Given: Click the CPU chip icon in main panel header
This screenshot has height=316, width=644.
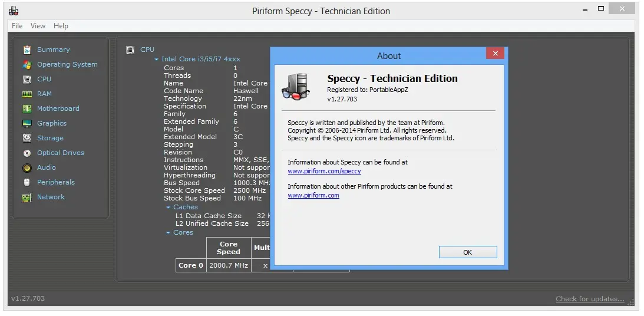Looking at the screenshot, I should point(130,50).
